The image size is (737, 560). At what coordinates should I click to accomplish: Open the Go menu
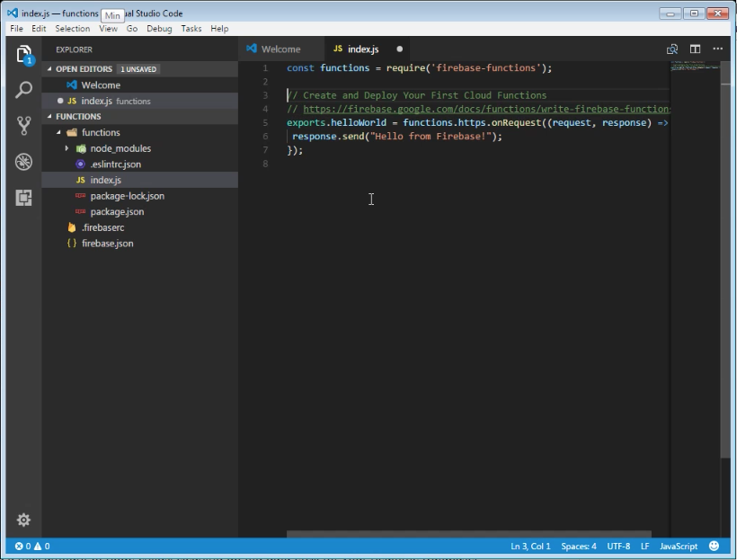(x=132, y=29)
